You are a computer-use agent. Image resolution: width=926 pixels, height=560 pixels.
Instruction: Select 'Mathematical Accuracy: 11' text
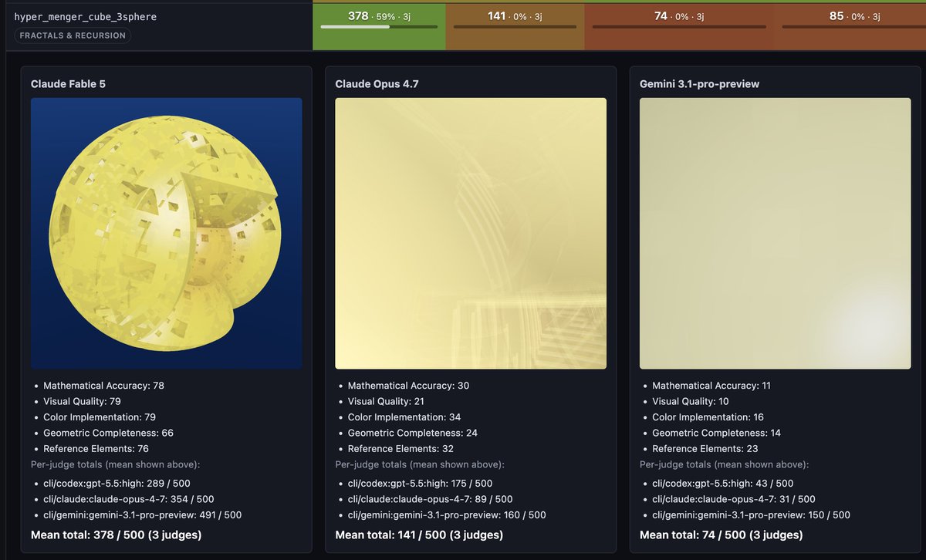coord(711,386)
